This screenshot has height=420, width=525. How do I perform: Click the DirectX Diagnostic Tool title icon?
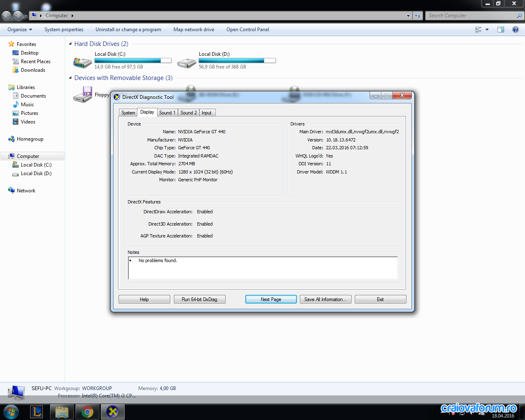click(x=117, y=97)
